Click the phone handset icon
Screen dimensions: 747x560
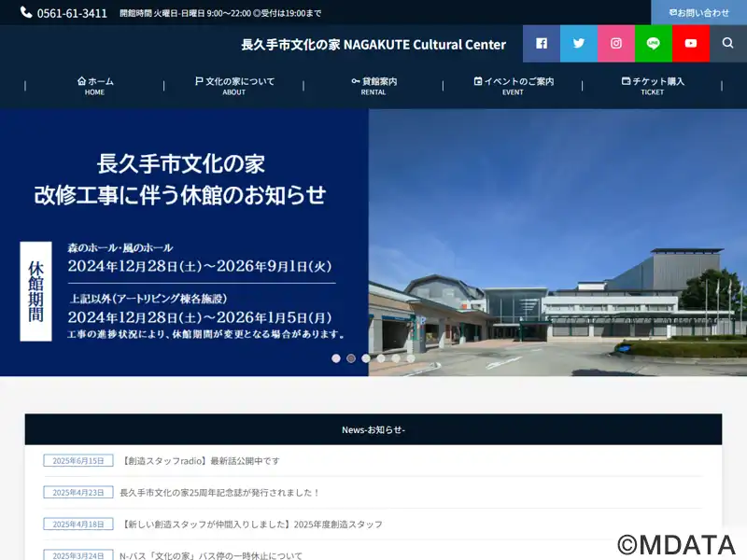(26, 12)
